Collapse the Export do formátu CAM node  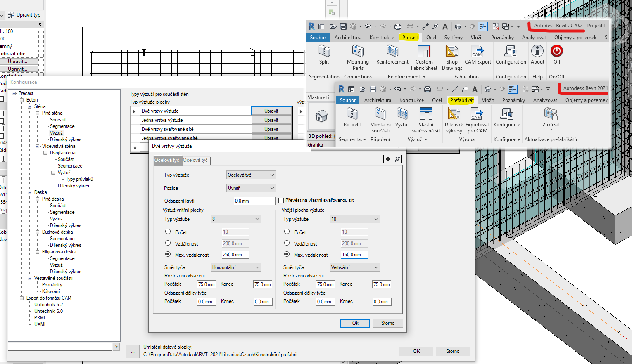point(22,298)
